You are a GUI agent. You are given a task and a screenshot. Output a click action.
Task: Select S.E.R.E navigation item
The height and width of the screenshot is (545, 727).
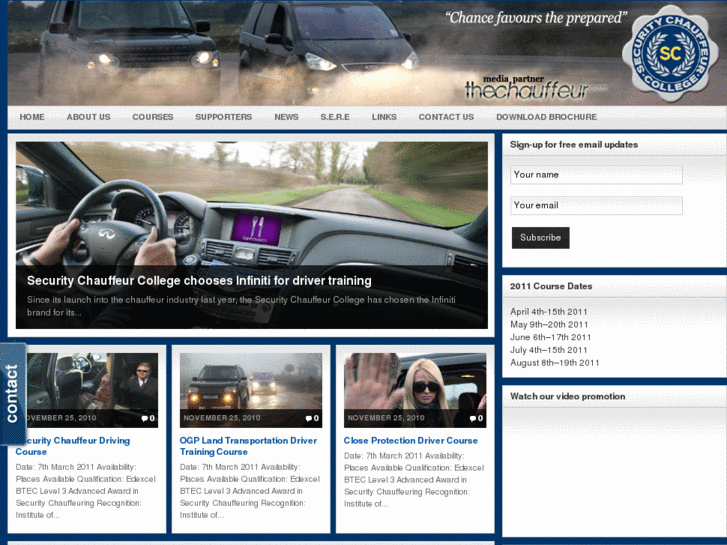335,117
